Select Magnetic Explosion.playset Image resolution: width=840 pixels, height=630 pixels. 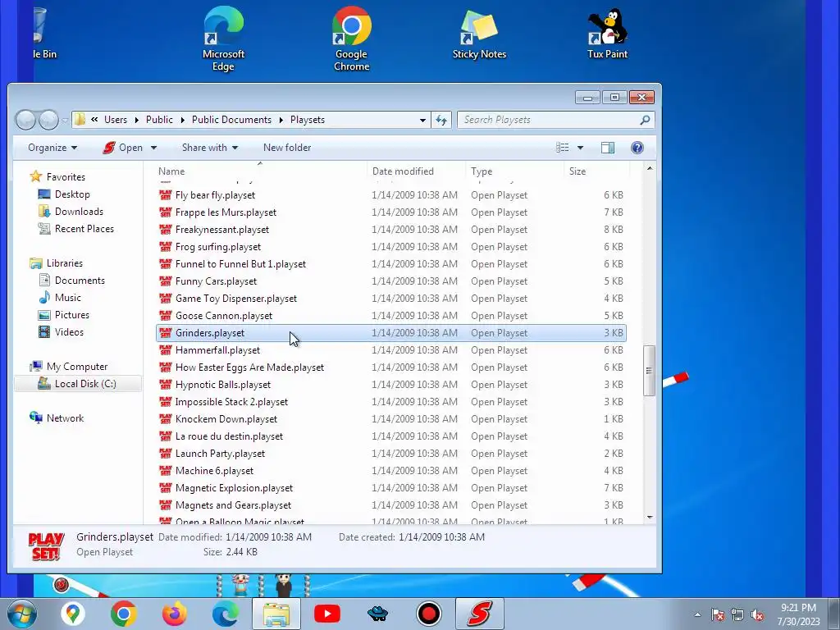(x=391, y=488)
